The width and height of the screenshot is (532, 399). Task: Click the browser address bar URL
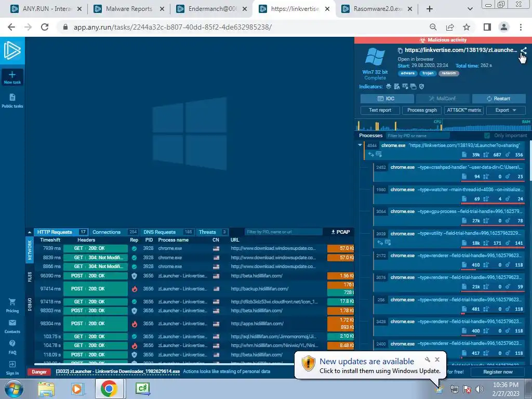click(172, 27)
